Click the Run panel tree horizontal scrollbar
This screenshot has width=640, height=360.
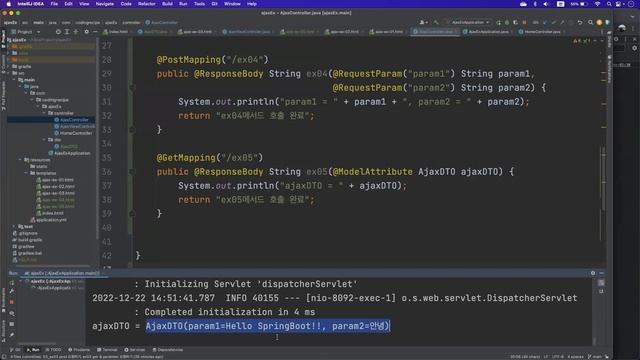point(37,344)
